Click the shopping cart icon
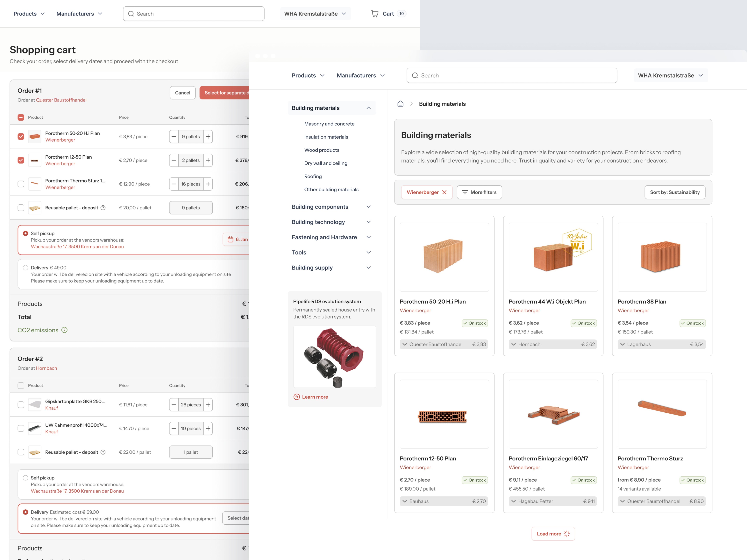Image resolution: width=747 pixels, height=560 pixels. tap(374, 13)
